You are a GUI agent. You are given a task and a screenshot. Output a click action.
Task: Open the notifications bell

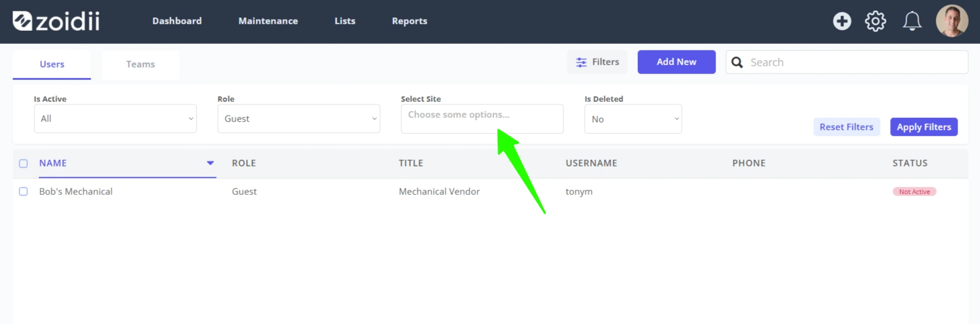pyautogui.click(x=911, y=21)
